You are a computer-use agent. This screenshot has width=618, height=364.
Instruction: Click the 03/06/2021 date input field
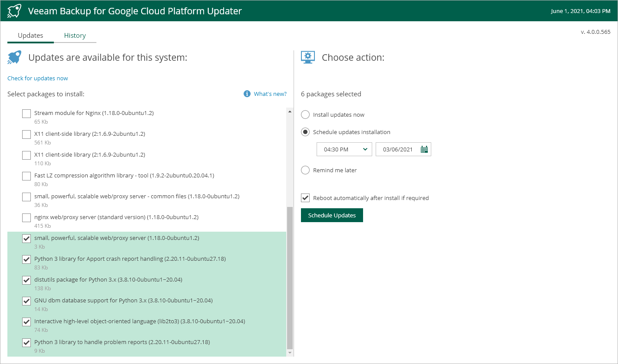(x=403, y=149)
